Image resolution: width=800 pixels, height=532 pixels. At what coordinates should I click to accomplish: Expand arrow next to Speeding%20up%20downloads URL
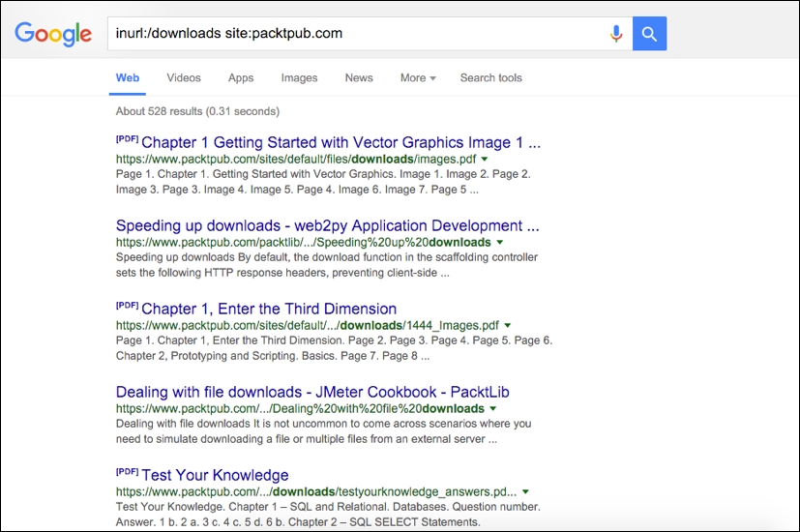pyautogui.click(x=499, y=242)
